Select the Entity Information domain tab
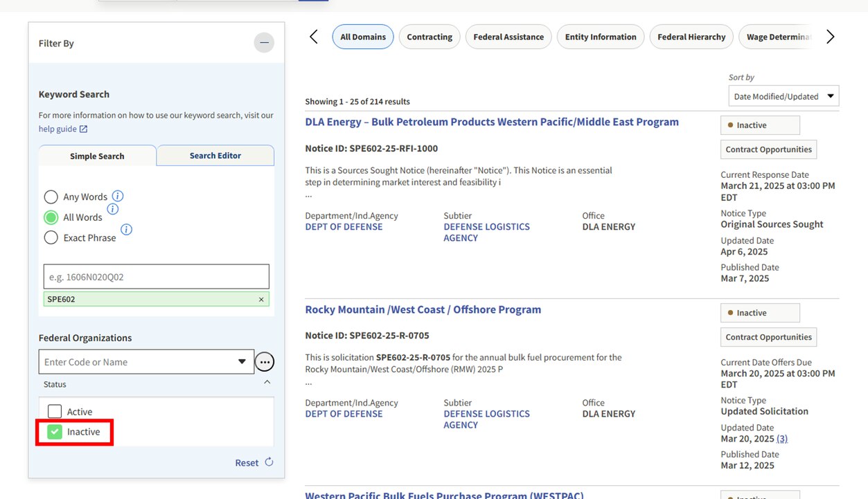The height and width of the screenshot is (499, 868). (x=601, y=37)
